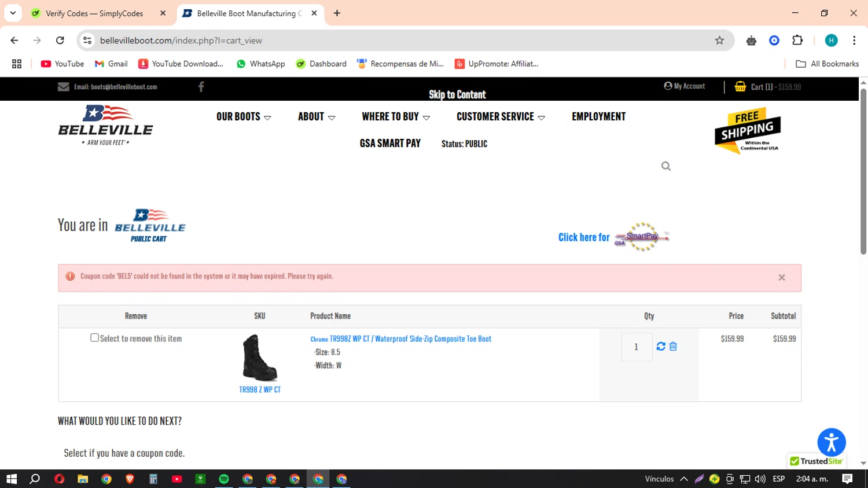Open the All Bookmarks folder
868x488 pixels.
coord(827,64)
